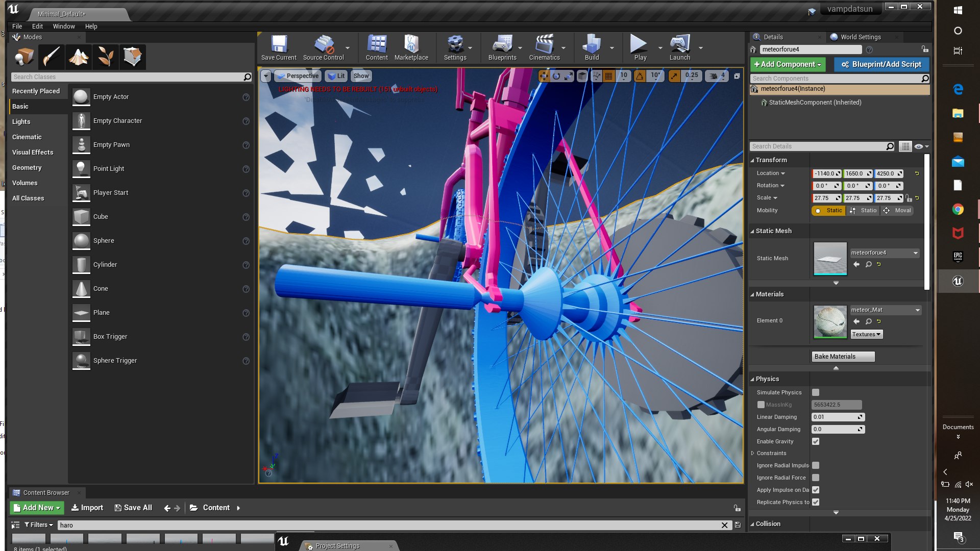This screenshot has width=980, height=551.
Task: Click the Import button in Content Browser
Action: point(87,508)
